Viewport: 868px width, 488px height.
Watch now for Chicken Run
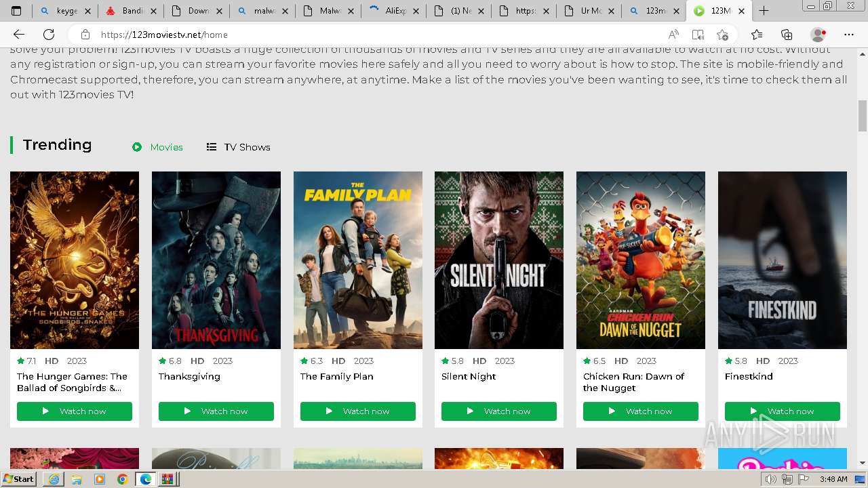641,411
